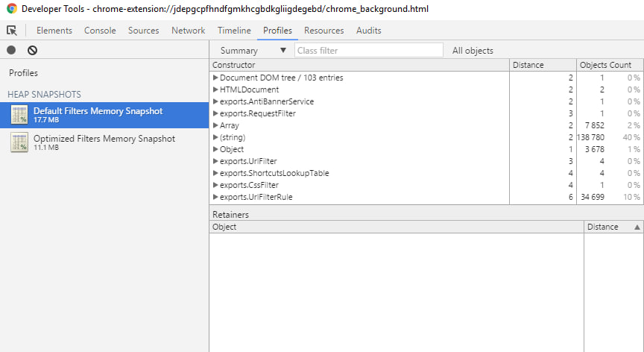Viewport: 644px width, 352px height.
Task: Click the Chrome logo in title bar
Action: pyautogui.click(x=12, y=9)
